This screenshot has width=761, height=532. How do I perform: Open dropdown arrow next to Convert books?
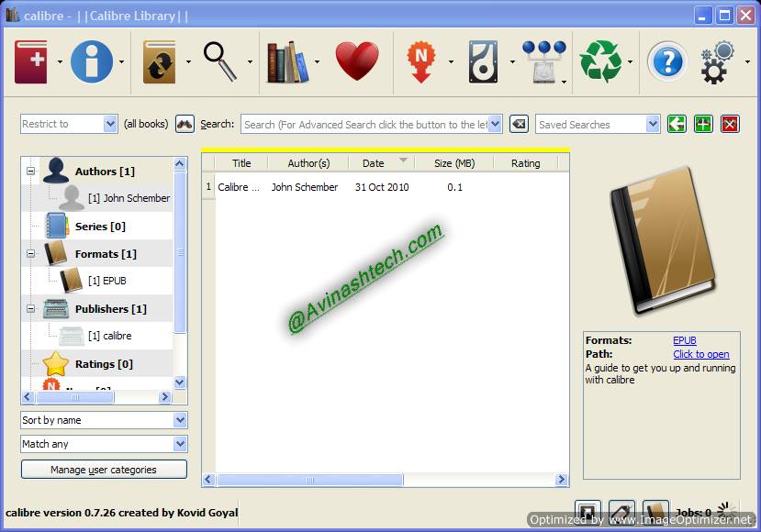(188, 62)
